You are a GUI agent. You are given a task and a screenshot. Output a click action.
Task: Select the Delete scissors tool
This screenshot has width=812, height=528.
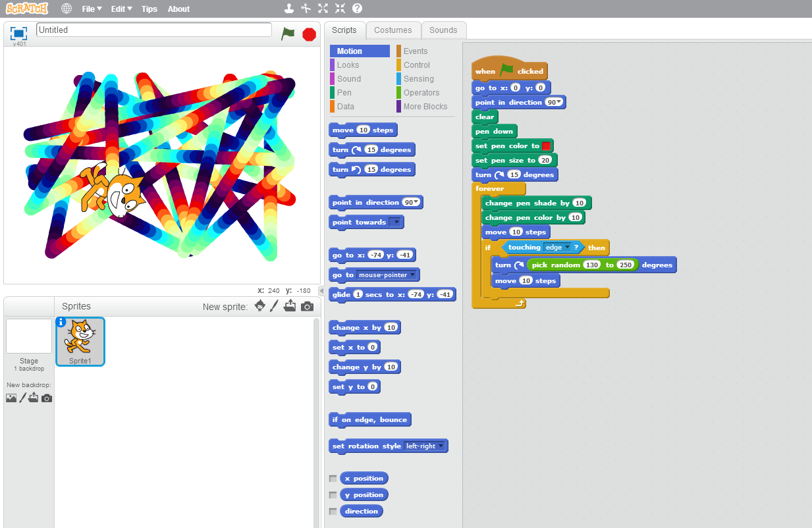tap(306, 9)
